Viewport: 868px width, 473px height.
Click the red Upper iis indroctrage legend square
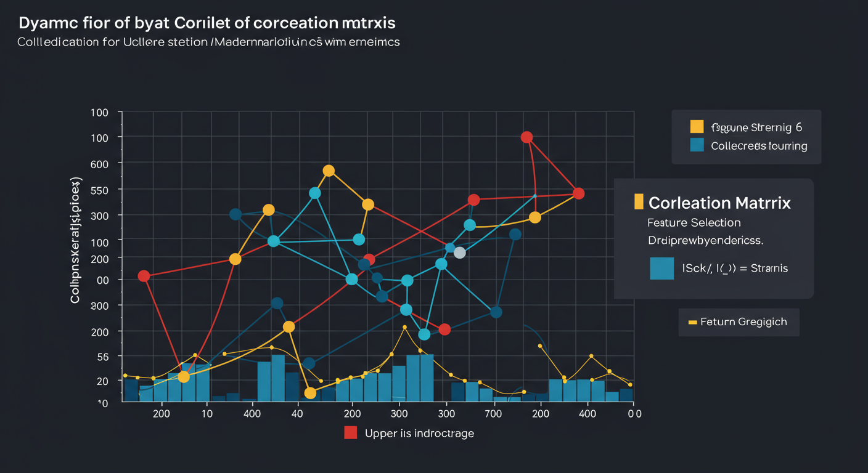coord(351,432)
